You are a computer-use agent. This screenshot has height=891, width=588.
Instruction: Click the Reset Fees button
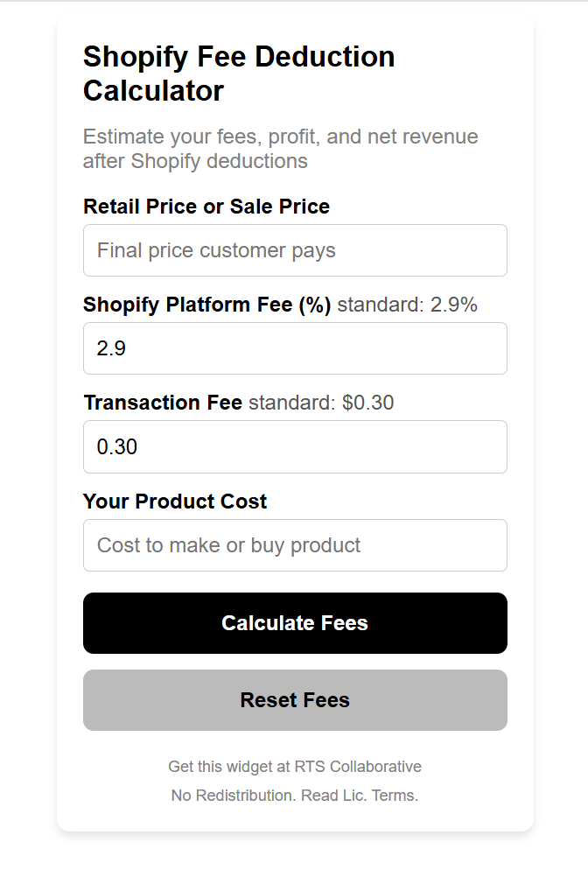[x=295, y=700]
